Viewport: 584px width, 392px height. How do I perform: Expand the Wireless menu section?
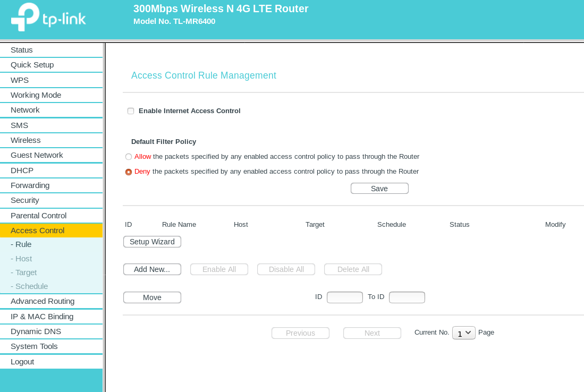pyautogui.click(x=26, y=140)
